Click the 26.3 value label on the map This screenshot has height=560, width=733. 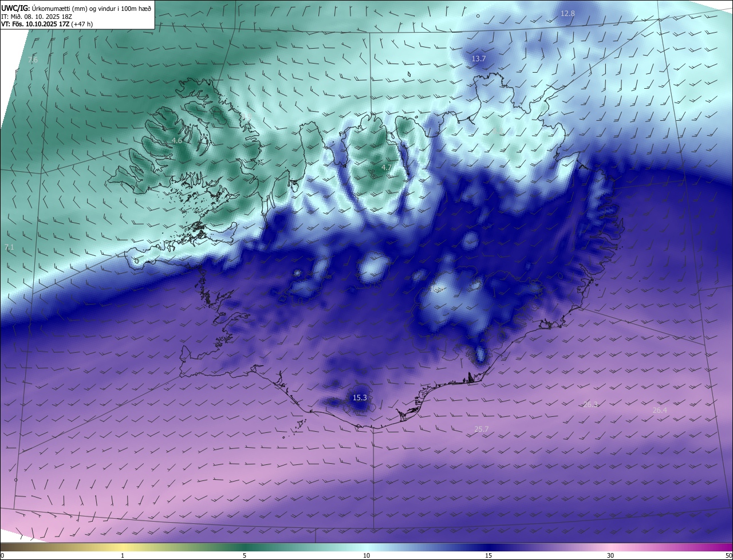pos(590,404)
